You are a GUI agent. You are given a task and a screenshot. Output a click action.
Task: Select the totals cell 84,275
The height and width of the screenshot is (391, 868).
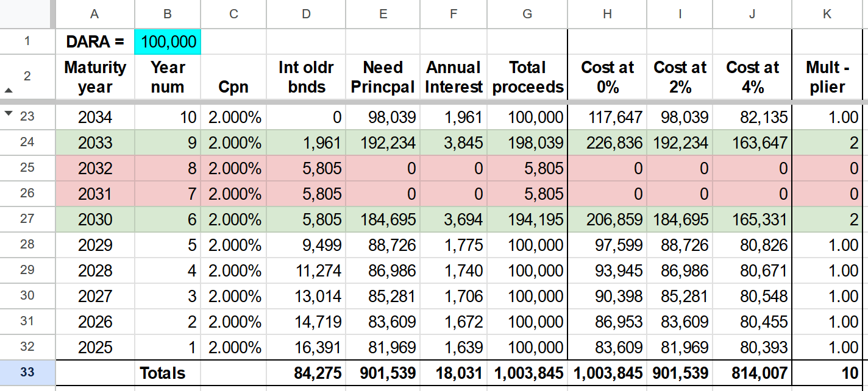tap(306, 373)
